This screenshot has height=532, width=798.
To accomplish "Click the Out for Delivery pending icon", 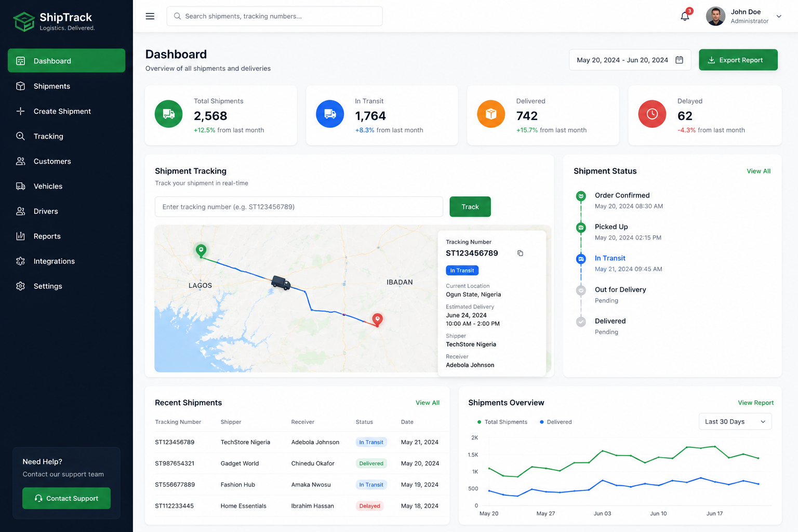I will (x=581, y=290).
